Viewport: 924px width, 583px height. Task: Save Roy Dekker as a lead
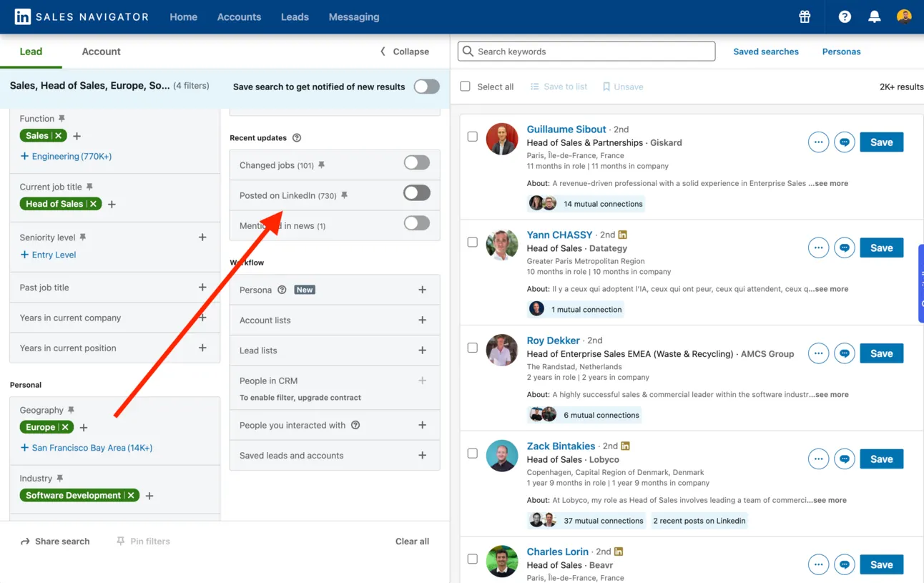pyautogui.click(x=881, y=353)
